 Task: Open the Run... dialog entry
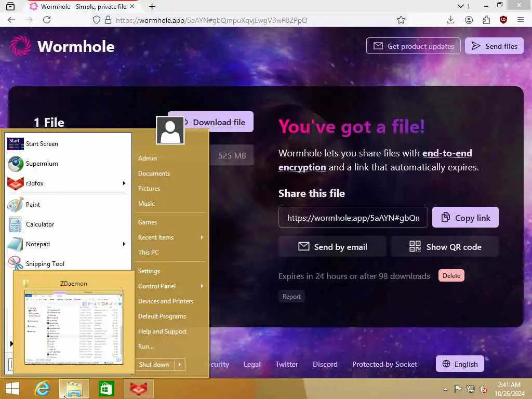(146, 347)
